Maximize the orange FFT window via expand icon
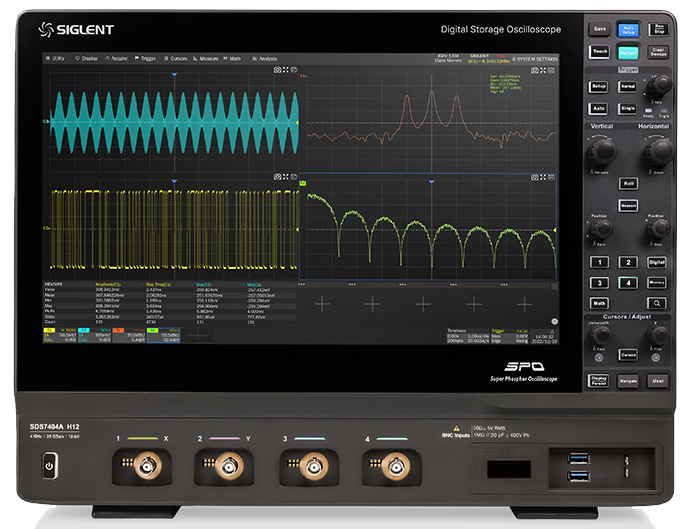Screen dimensions: 687x529 pyautogui.click(x=543, y=70)
